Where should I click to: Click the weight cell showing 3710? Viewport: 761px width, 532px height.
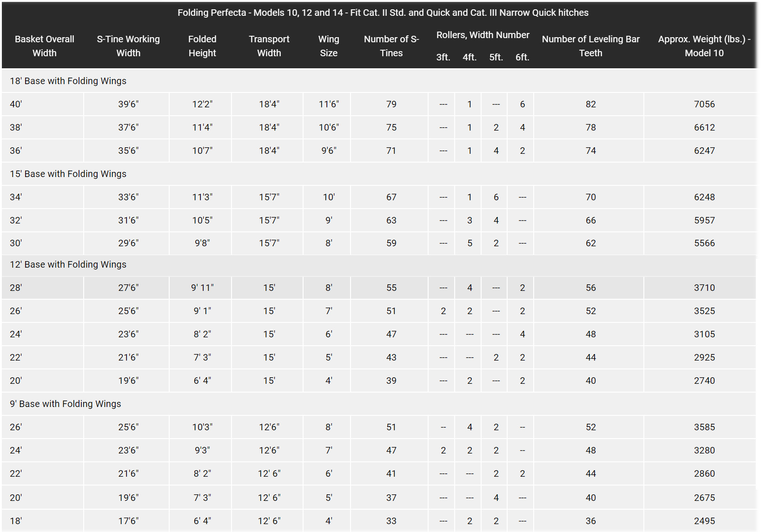click(704, 288)
